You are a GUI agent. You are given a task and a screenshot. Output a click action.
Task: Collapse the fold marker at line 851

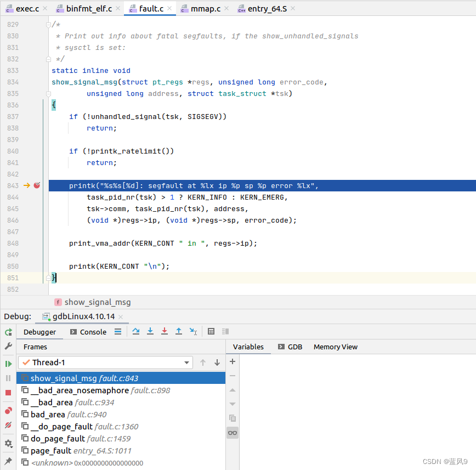click(x=48, y=278)
